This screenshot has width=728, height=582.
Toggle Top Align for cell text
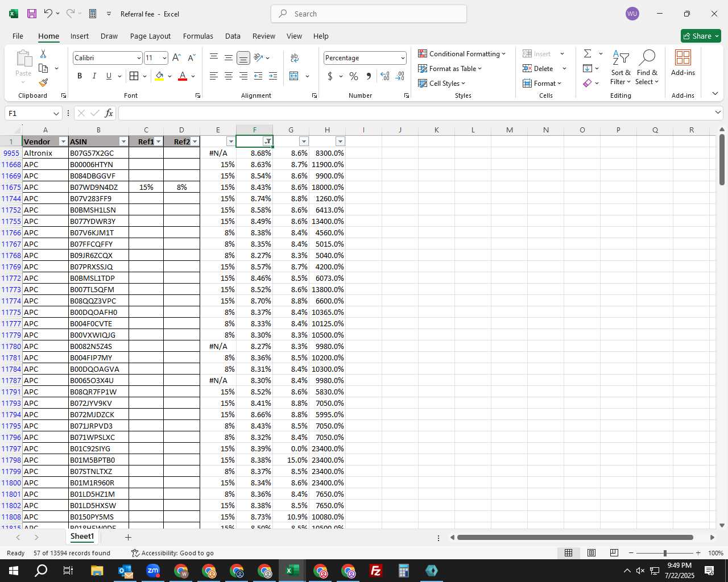pyautogui.click(x=214, y=57)
